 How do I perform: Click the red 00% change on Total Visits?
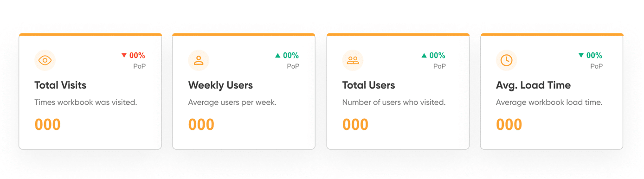pos(137,56)
